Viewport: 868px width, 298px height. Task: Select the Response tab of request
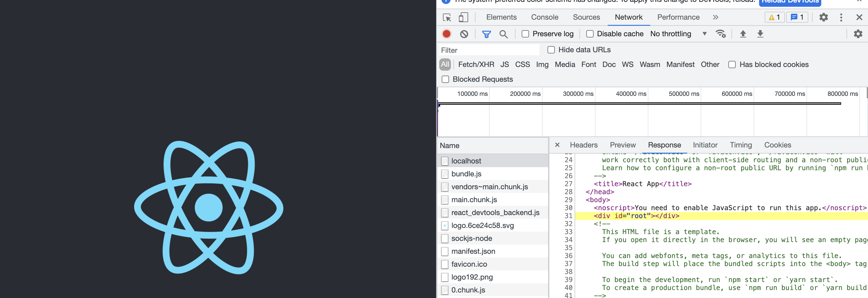[x=664, y=145]
